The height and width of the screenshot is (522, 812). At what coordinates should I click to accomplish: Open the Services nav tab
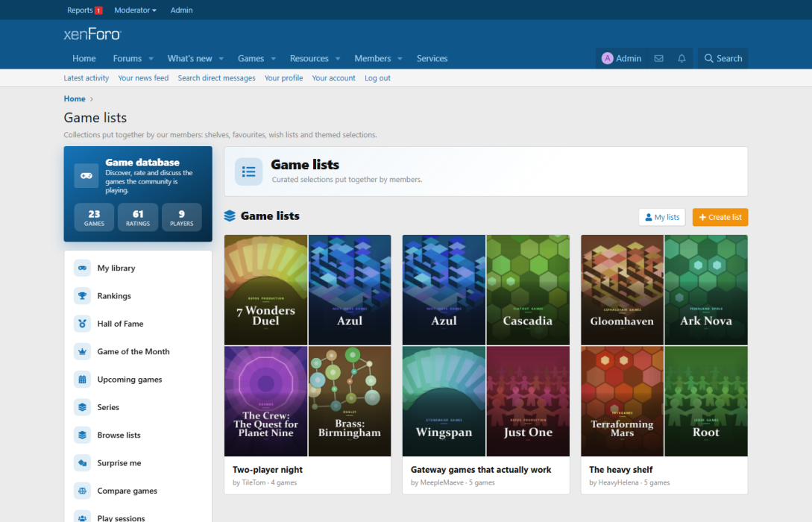coord(432,58)
